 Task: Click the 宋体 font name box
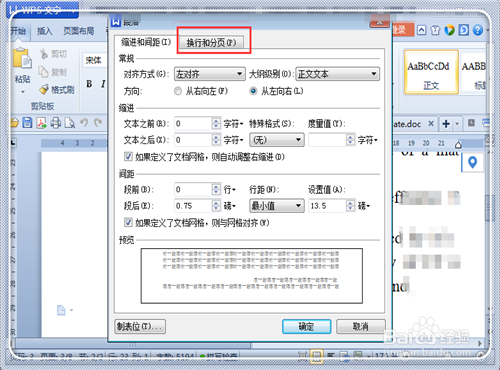pyautogui.click(x=95, y=60)
